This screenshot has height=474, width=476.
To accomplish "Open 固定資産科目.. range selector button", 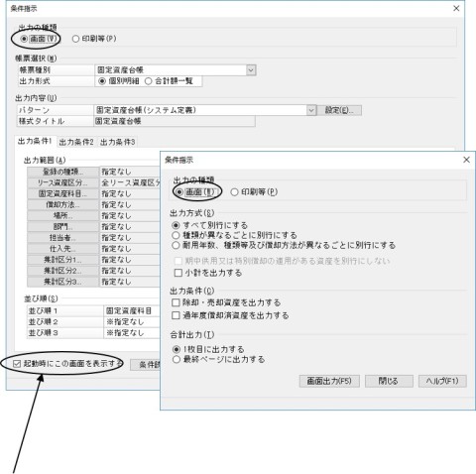I will coord(62,193).
